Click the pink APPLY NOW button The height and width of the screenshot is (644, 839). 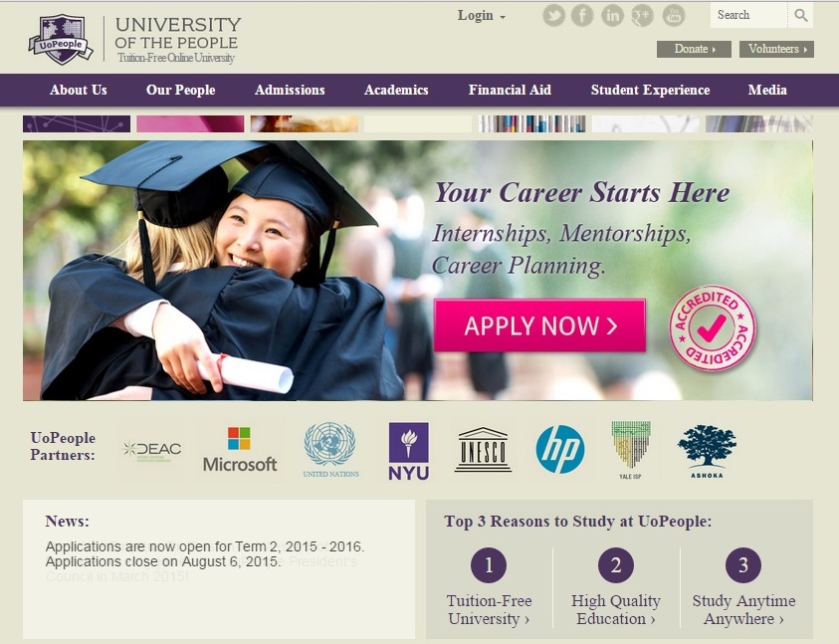click(x=539, y=325)
